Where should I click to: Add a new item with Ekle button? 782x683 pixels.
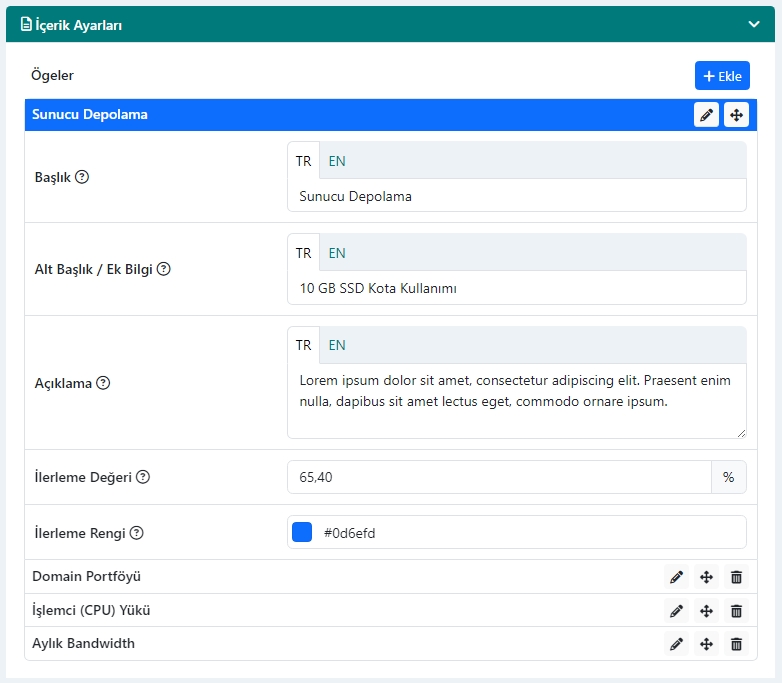(722, 76)
